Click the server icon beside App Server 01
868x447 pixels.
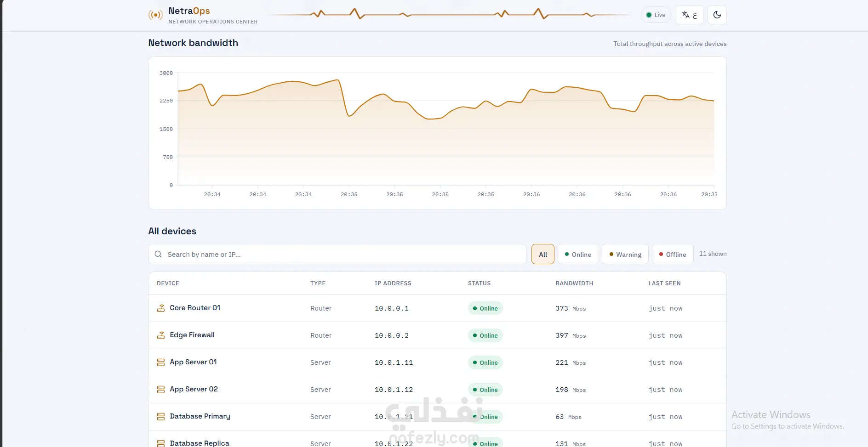[161, 362]
